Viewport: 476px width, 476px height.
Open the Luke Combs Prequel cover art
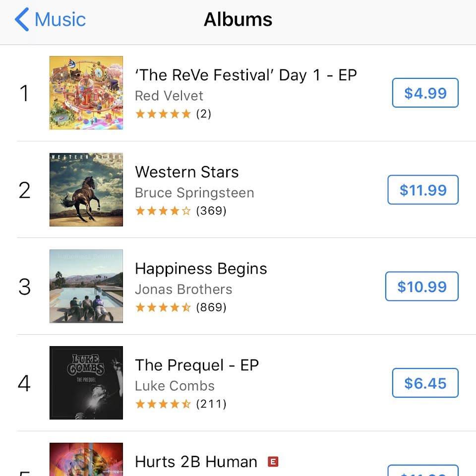[x=86, y=382]
